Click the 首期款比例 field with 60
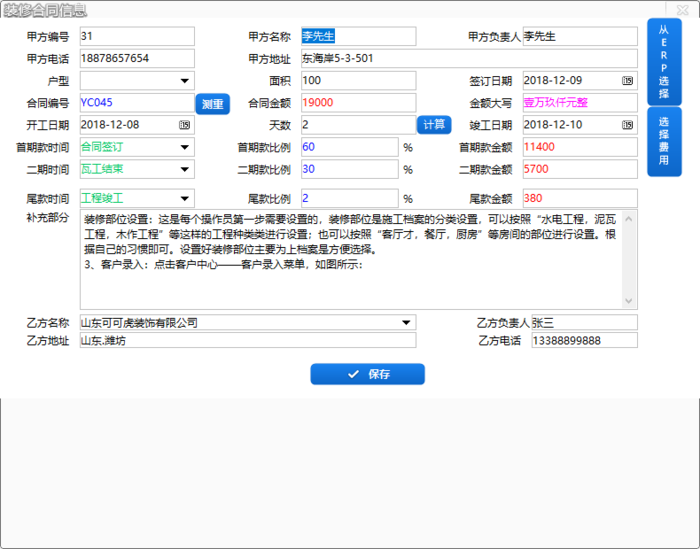The height and width of the screenshot is (549, 700). (350, 147)
